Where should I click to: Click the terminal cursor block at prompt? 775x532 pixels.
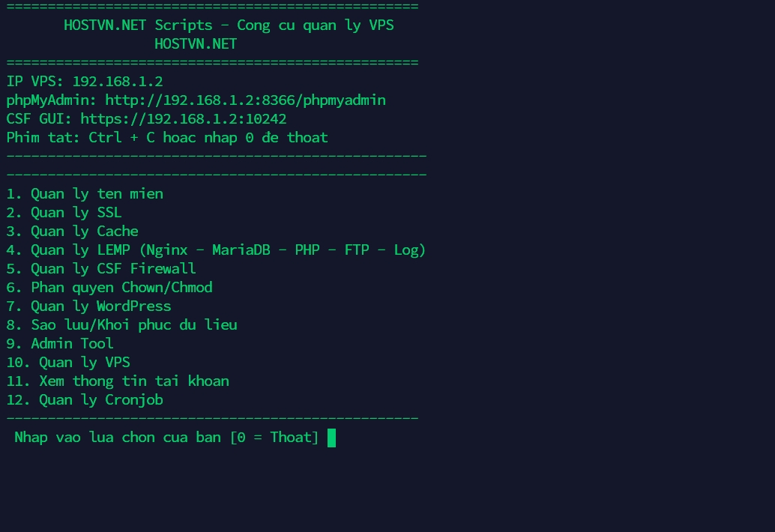tap(331, 438)
